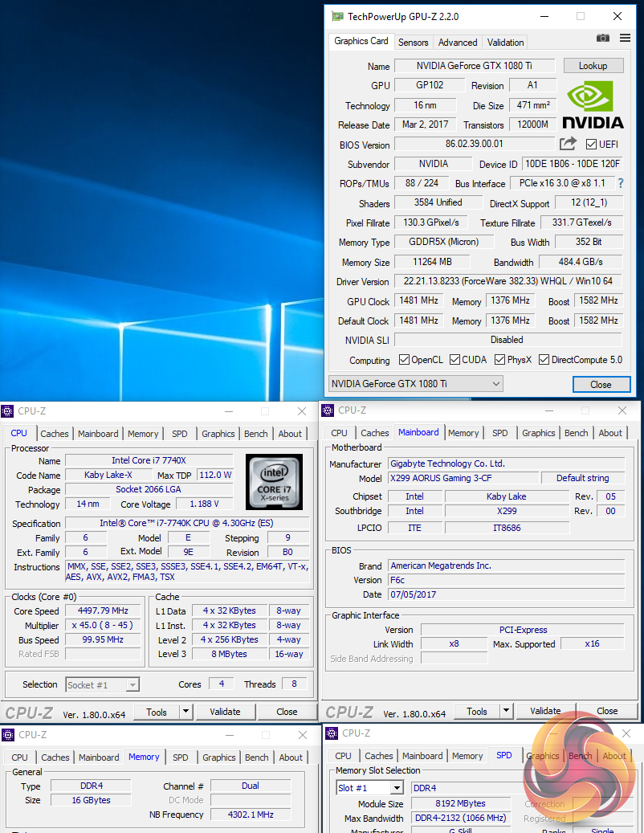This screenshot has width=644, height=833.
Task: Open the NVIDIA GeForce GTX 1080 Ti dropdown
Action: point(415,384)
